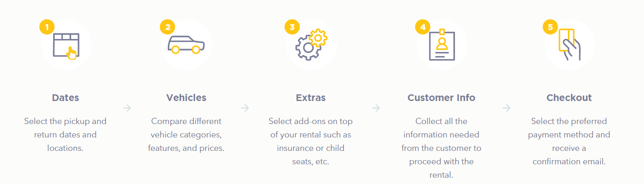This screenshot has width=644, height=184.
Task: Click the ID badge Customer Info icon
Action: (x=442, y=44)
